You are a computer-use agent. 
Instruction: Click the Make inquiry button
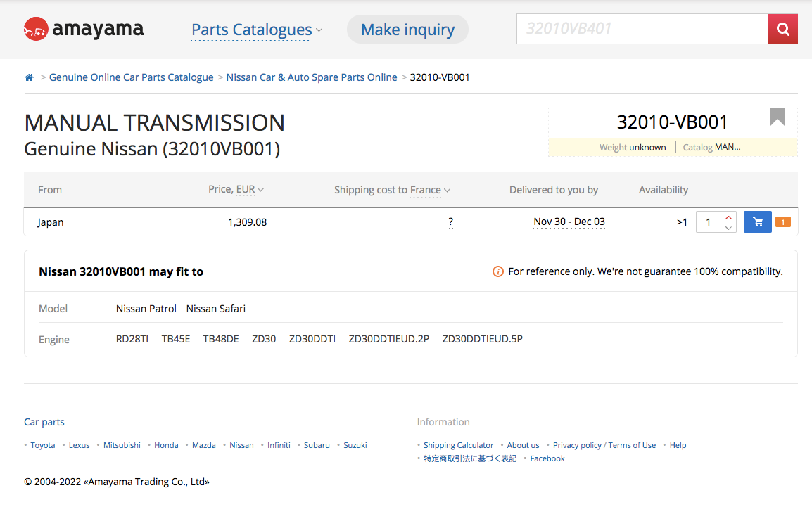coord(407,30)
